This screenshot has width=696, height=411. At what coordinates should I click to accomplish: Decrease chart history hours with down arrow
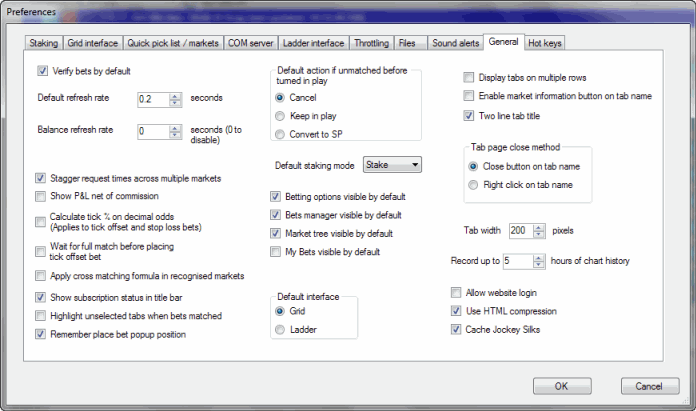pyautogui.click(x=540, y=265)
